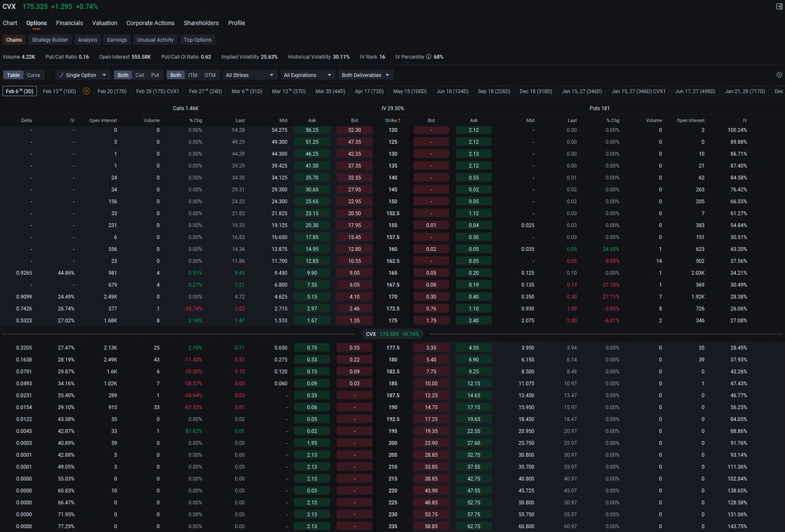785x532 pixels.
Task: Open the All Expirations dropdown
Action: coord(308,75)
